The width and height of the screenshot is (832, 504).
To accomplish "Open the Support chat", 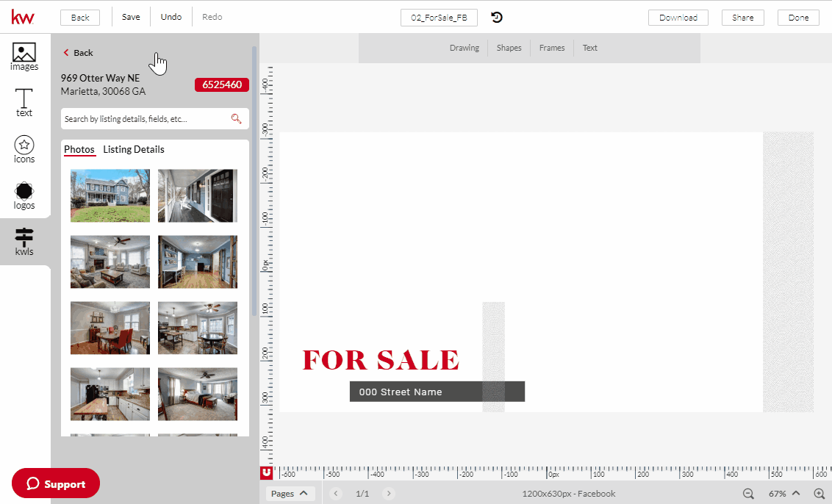I will (55, 483).
